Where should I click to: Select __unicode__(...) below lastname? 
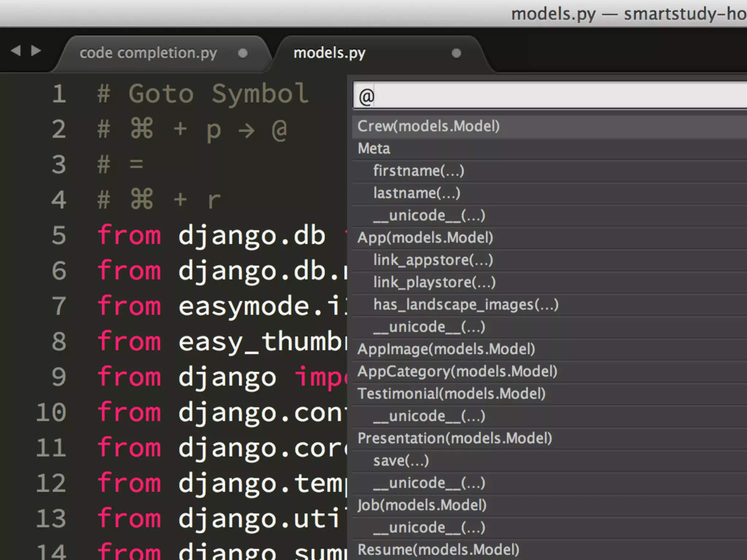[550, 215]
